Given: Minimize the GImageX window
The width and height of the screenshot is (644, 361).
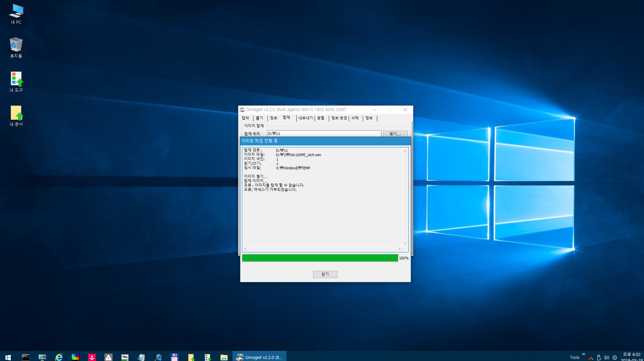Looking at the screenshot, I should pyautogui.click(x=374, y=110).
